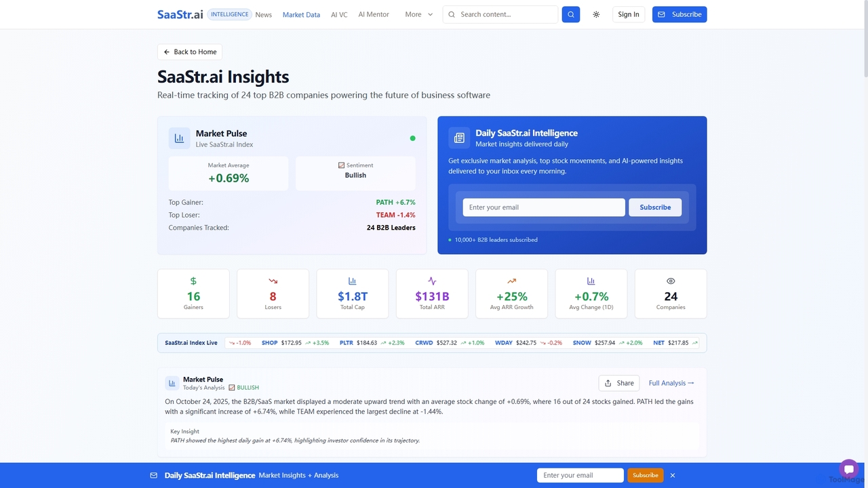Click the Bullish sentiment value
This screenshot has width=868, height=488.
355,175
